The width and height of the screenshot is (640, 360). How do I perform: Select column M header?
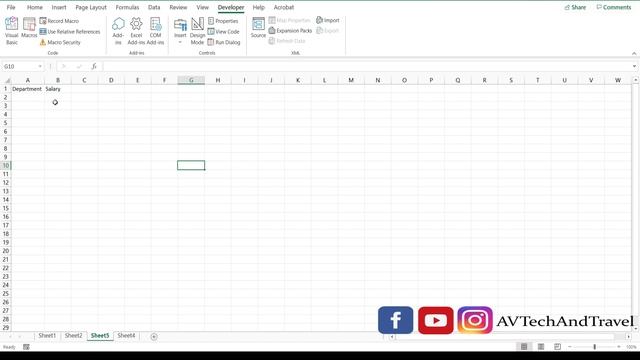pos(351,80)
